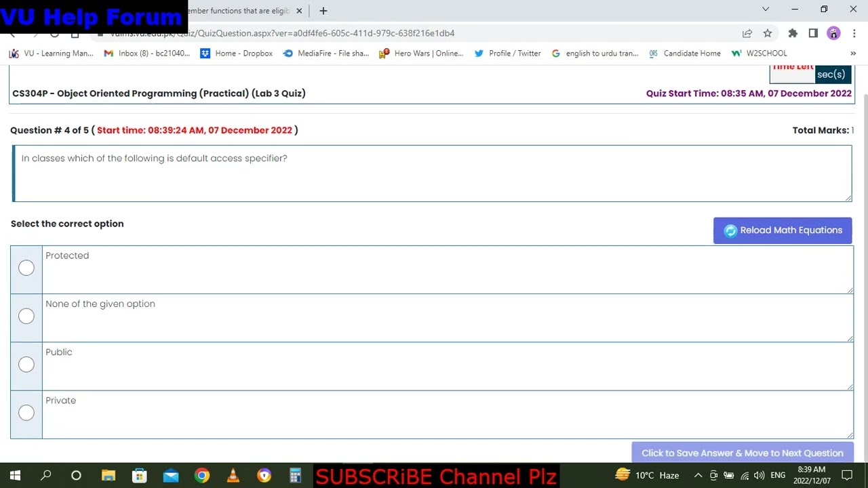
Task: Open the Gmail Inbox (8) bookmark
Action: 147,54
